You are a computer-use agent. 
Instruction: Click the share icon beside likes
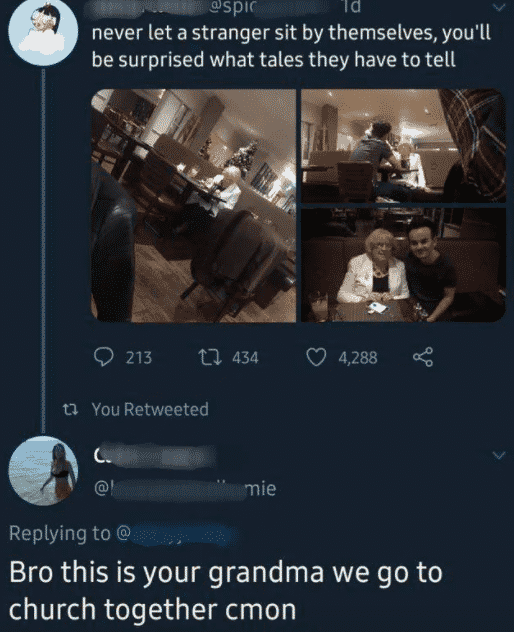423,357
